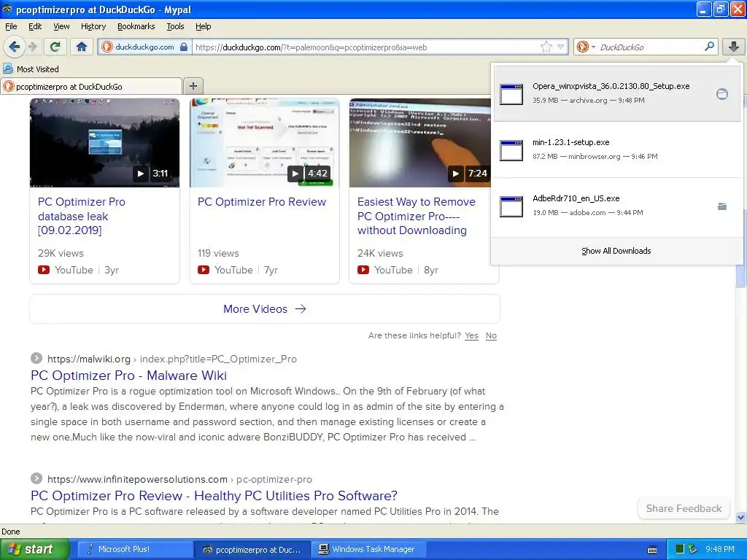Switch to Microsoft Plus! taskbar item
Viewport: 747px width, 560px height.
[x=134, y=549]
